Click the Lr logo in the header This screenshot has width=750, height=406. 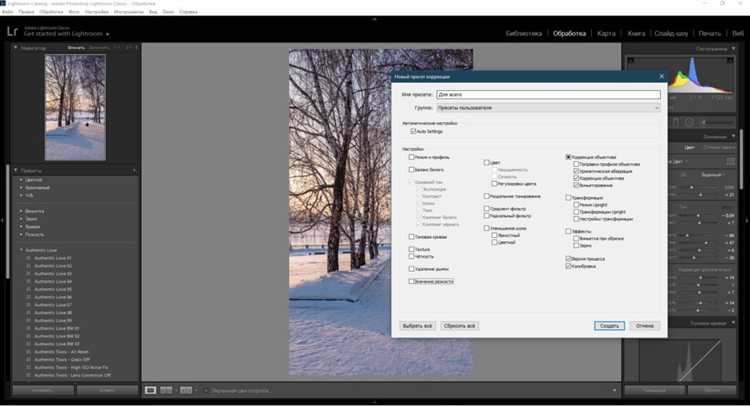[x=12, y=32]
